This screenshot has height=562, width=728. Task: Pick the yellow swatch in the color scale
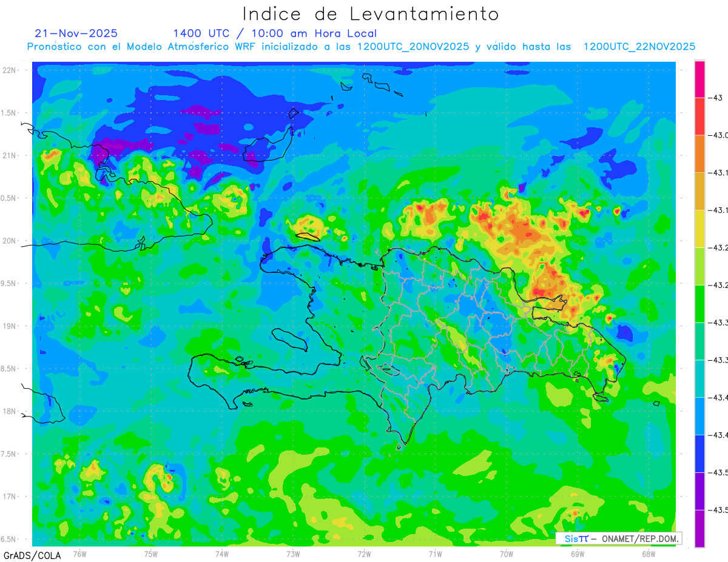pos(699,229)
